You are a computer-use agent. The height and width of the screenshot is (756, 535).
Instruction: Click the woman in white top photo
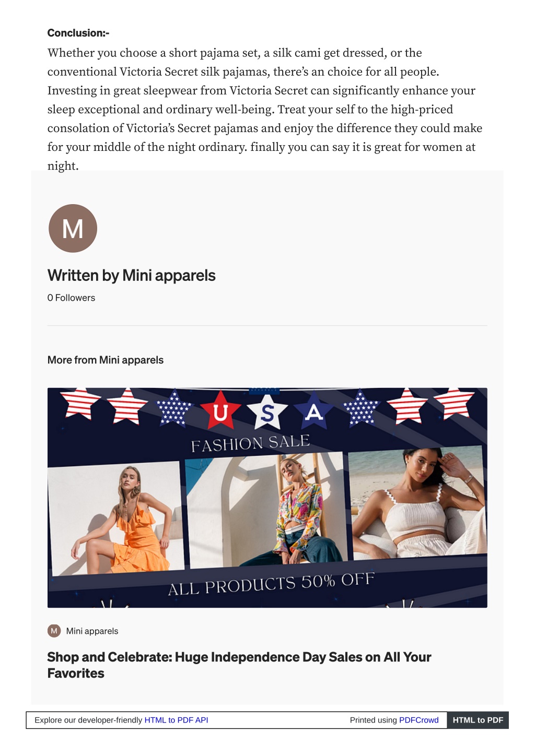(417, 502)
